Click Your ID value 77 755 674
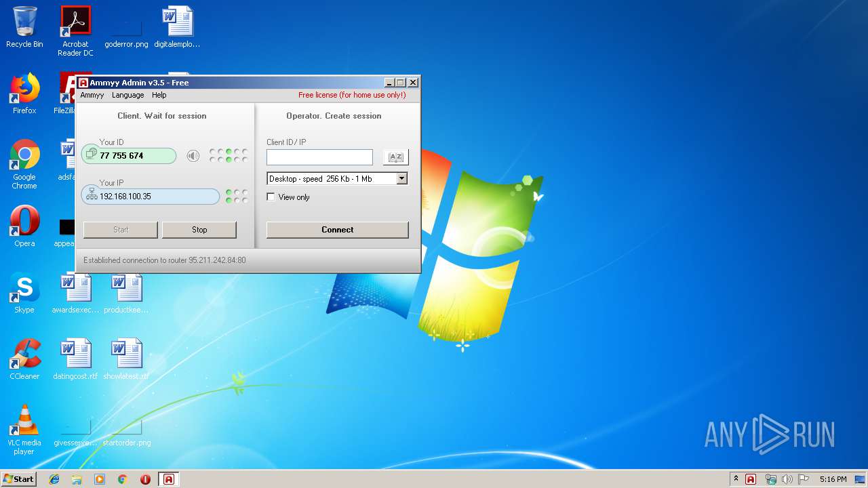The image size is (868, 488). pyautogui.click(x=121, y=156)
